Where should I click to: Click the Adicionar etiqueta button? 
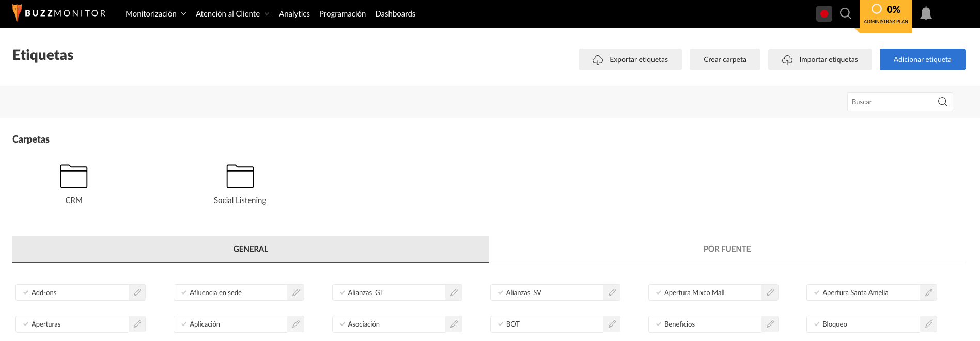click(x=922, y=59)
